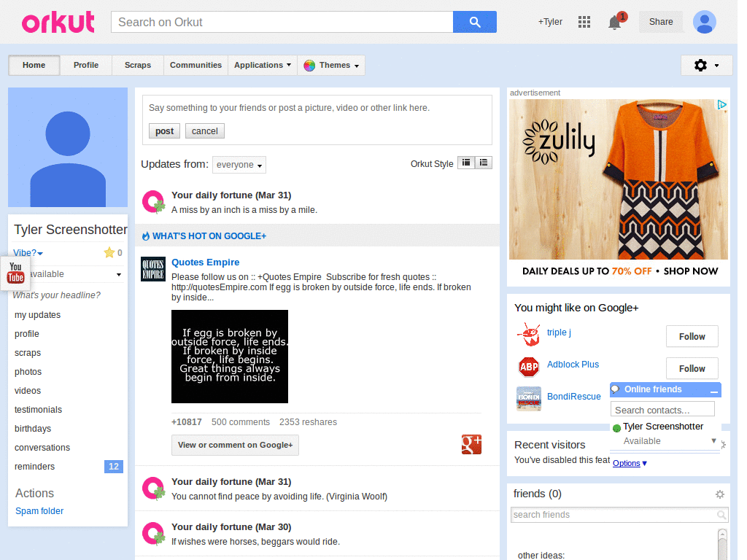Open my updates in sidebar

pos(38,315)
